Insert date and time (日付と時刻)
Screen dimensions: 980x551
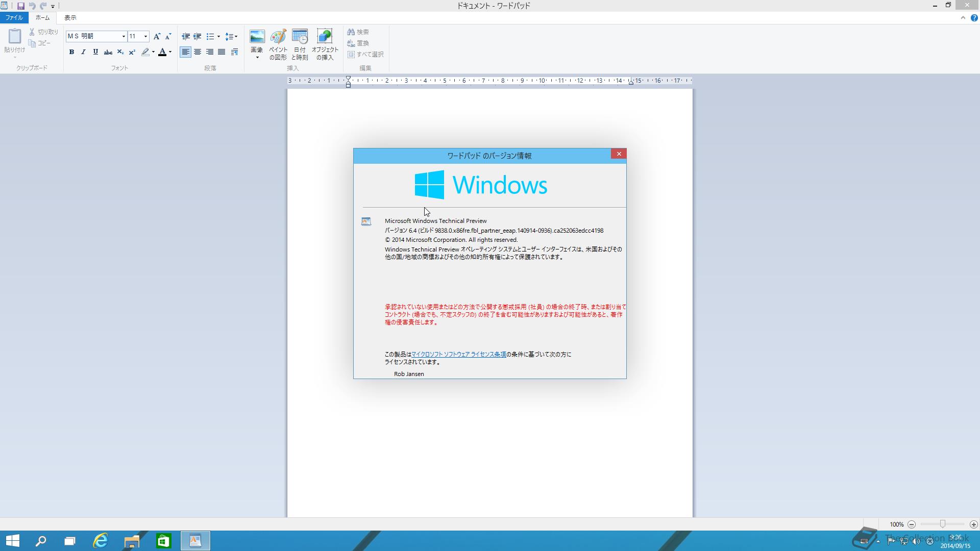coord(300,44)
